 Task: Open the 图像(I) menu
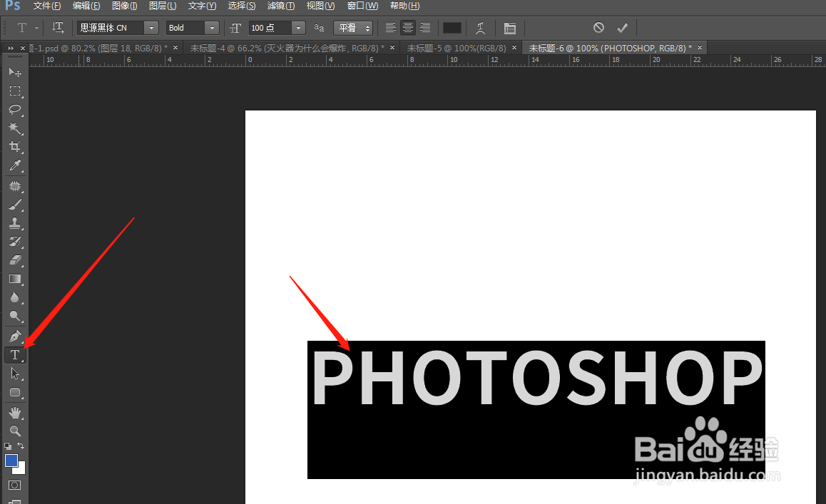125,6
